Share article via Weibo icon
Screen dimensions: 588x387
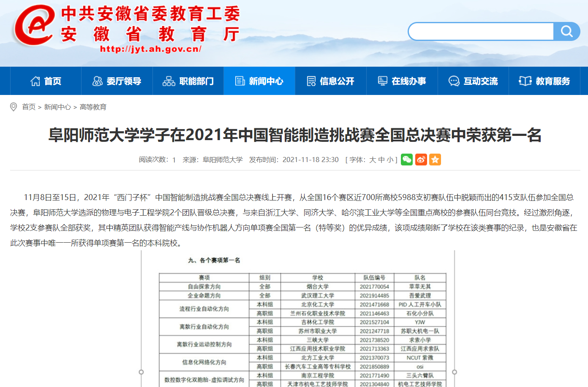pos(421,160)
